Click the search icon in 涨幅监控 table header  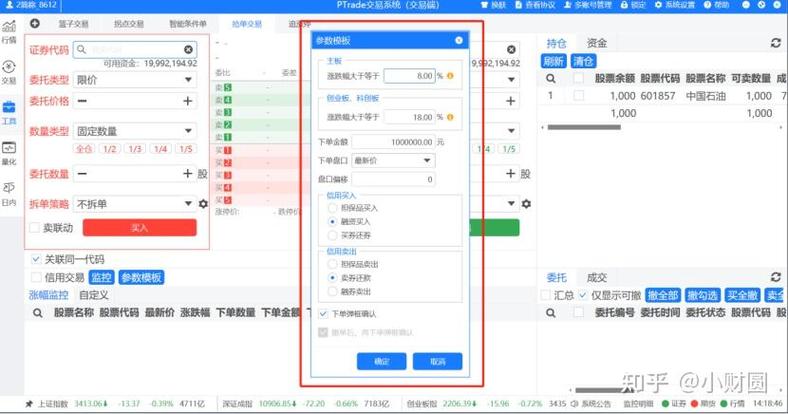(x=38, y=313)
